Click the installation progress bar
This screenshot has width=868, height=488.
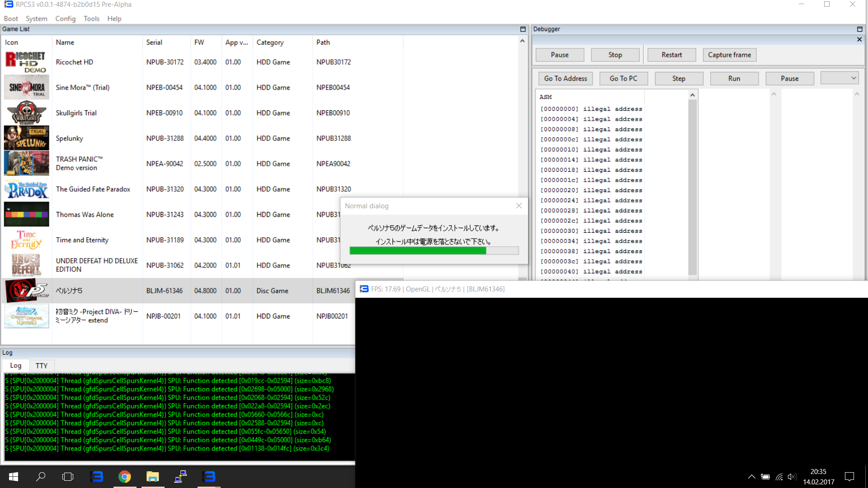434,251
